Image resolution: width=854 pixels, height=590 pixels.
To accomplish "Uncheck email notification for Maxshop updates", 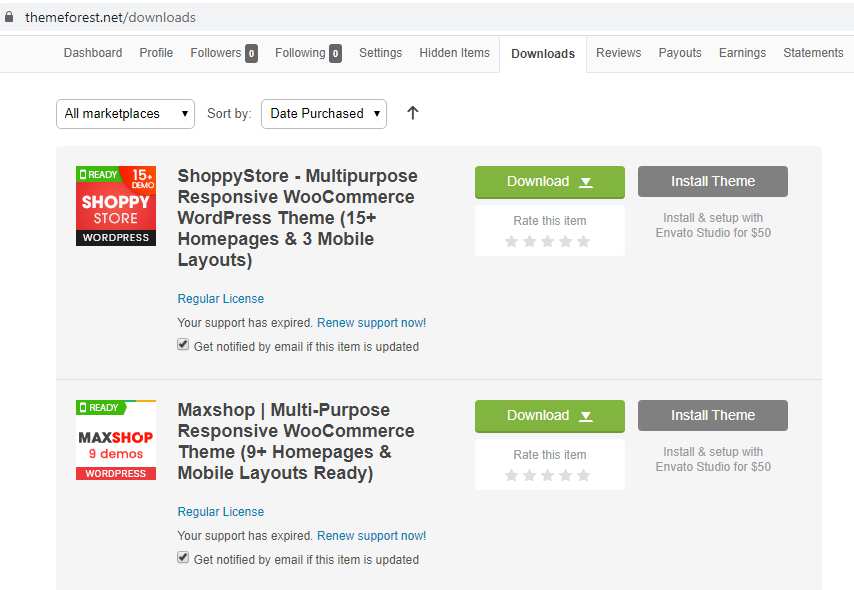I will pyautogui.click(x=183, y=558).
